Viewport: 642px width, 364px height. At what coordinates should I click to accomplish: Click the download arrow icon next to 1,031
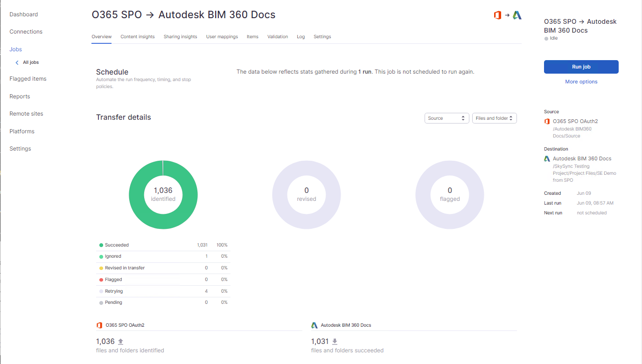coord(335,342)
